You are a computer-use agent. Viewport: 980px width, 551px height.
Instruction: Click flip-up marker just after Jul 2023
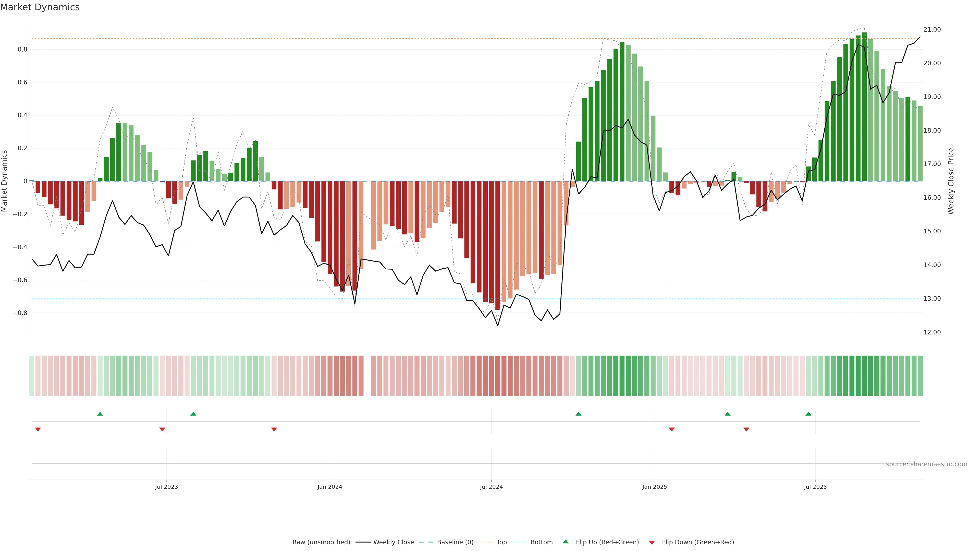pyautogui.click(x=193, y=414)
